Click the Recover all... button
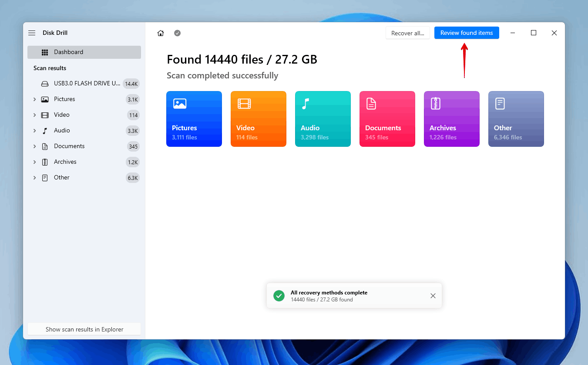Image resolution: width=588 pixels, height=365 pixels. tap(408, 33)
